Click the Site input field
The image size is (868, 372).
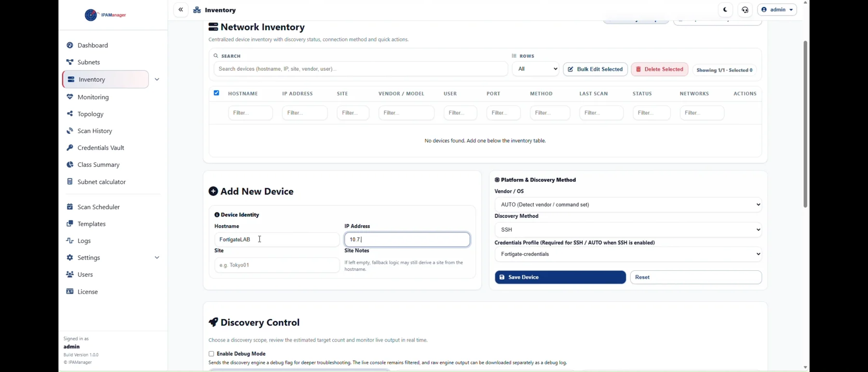(x=277, y=265)
